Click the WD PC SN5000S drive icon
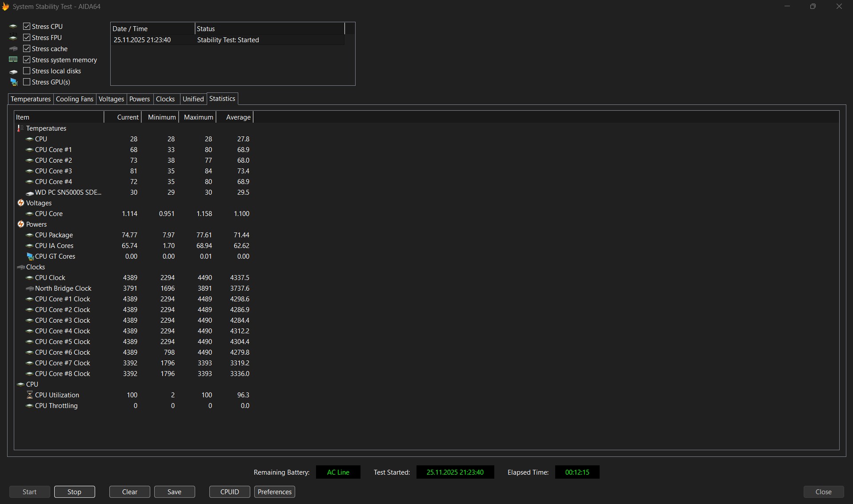The image size is (853, 504). pyautogui.click(x=29, y=193)
